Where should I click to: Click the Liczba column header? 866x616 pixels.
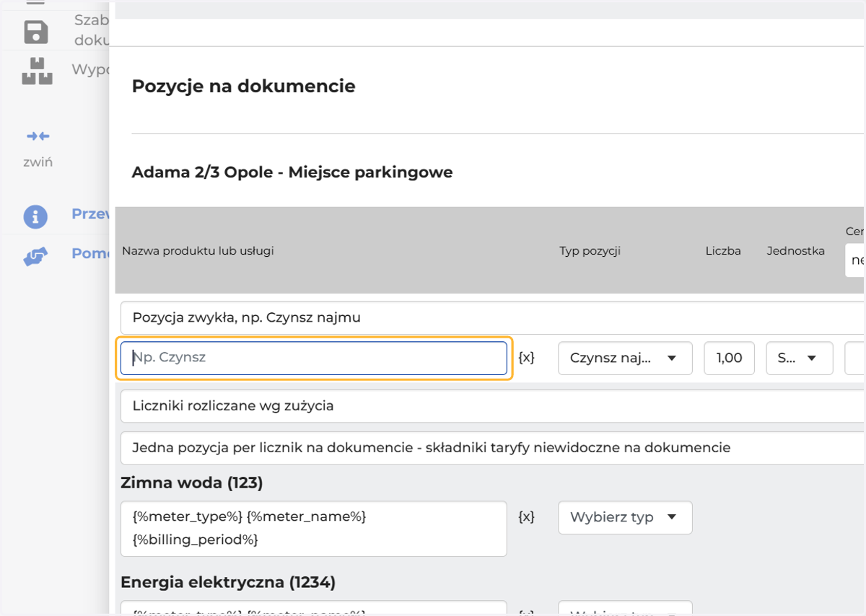[x=724, y=251]
